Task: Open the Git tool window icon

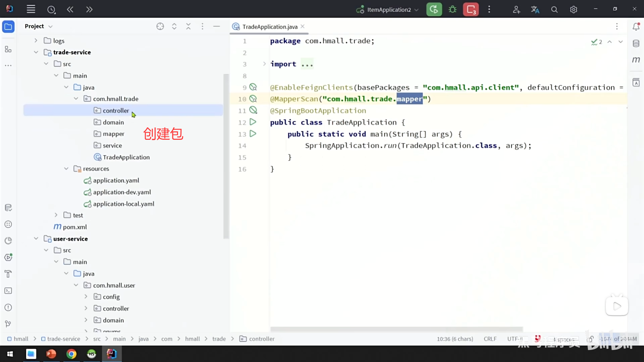Action: coord(8,324)
